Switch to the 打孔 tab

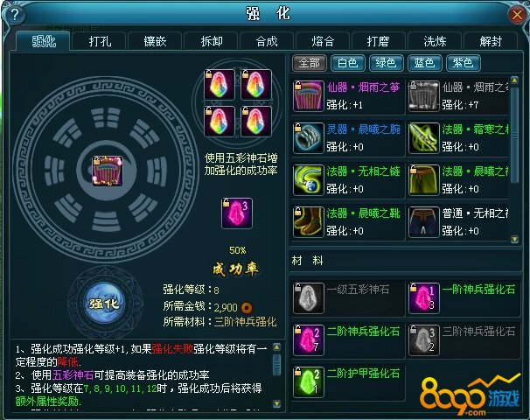[100, 42]
